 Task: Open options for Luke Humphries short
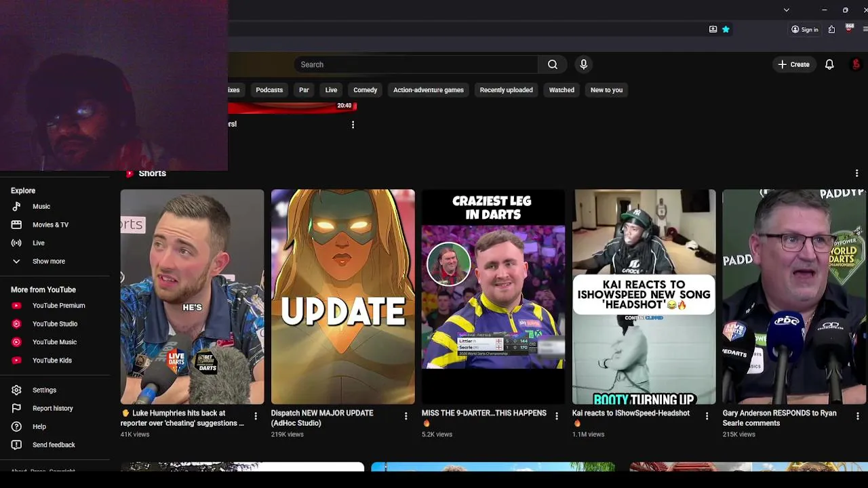[256, 416]
